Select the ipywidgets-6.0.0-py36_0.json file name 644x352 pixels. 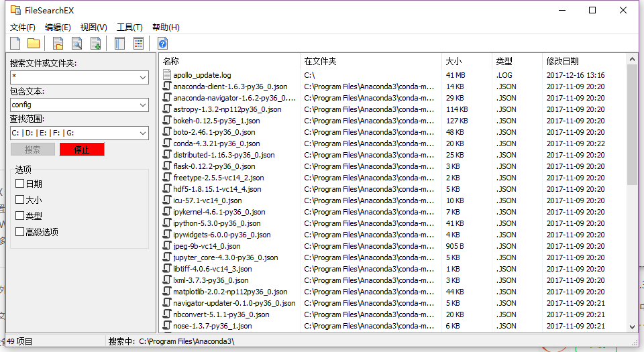pyautogui.click(x=222, y=235)
